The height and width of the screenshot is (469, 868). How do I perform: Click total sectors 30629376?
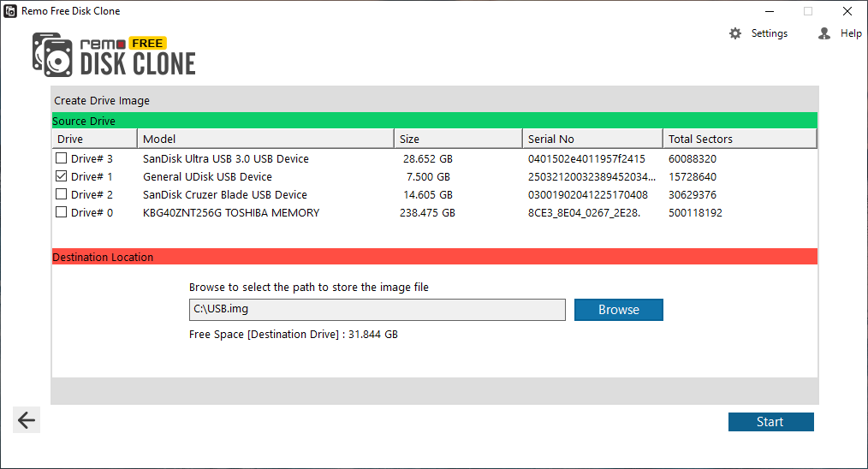[x=693, y=195]
